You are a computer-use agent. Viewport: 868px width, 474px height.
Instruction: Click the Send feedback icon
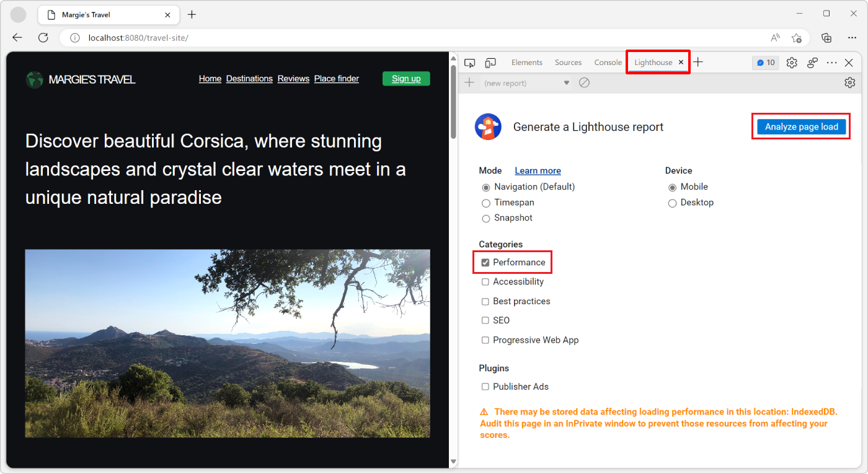click(812, 62)
